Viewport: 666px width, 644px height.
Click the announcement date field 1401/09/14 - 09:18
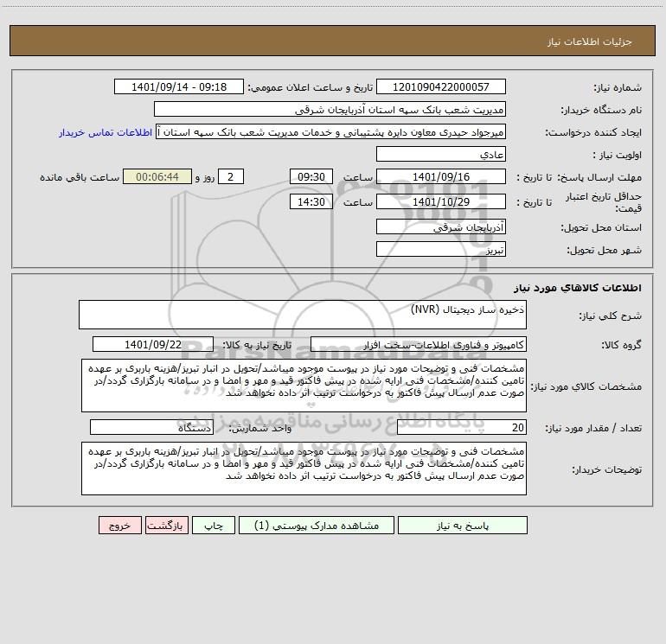(x=179, y=86)
